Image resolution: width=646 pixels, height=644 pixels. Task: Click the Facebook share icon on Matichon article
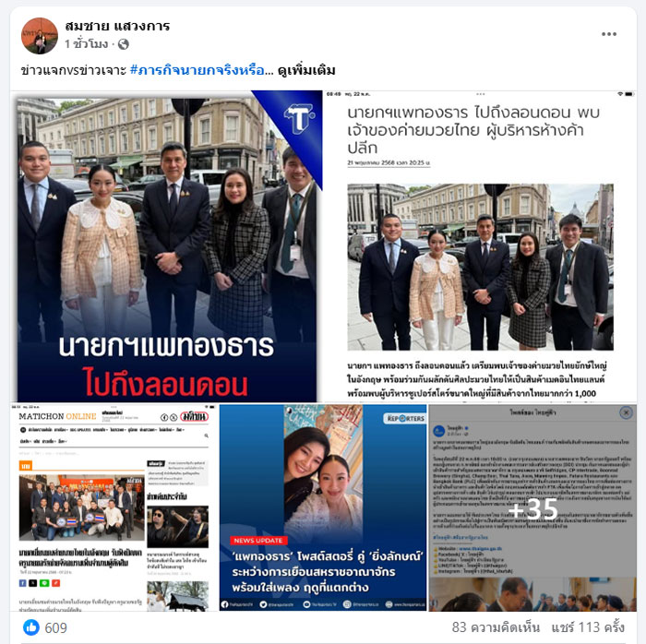pos(23,583)
